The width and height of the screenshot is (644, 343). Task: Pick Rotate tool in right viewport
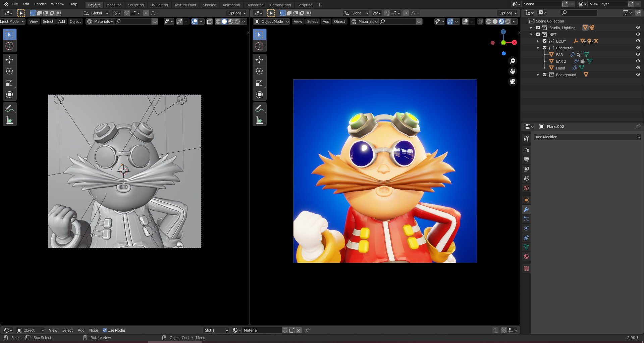[259, 71]
